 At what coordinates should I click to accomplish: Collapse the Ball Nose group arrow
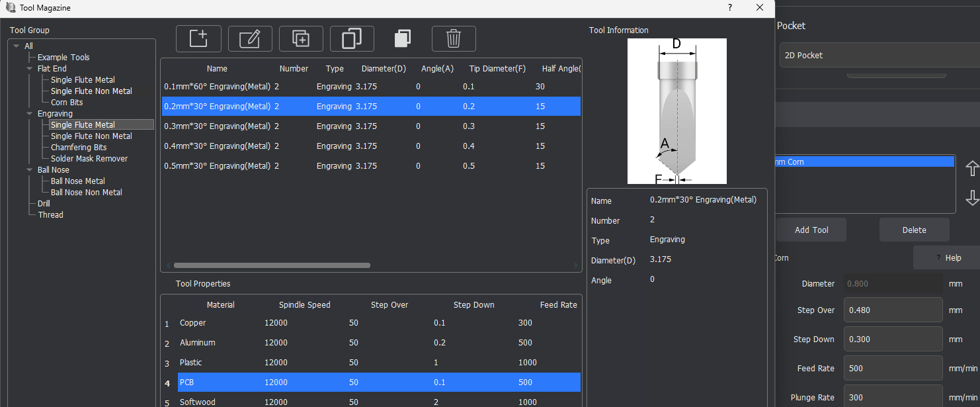pos(29,170)
